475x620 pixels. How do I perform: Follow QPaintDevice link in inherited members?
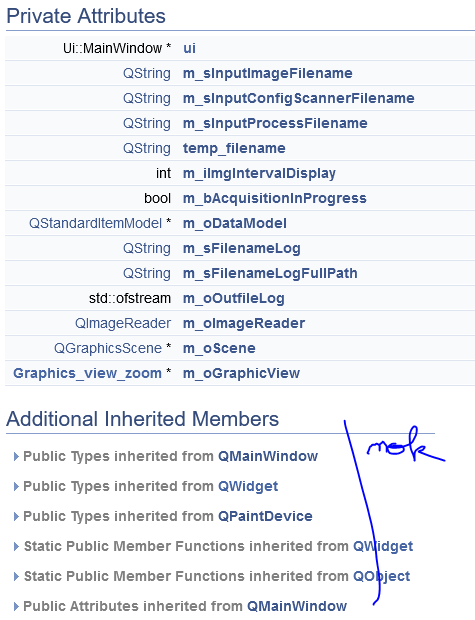click(x=265, y=516)
